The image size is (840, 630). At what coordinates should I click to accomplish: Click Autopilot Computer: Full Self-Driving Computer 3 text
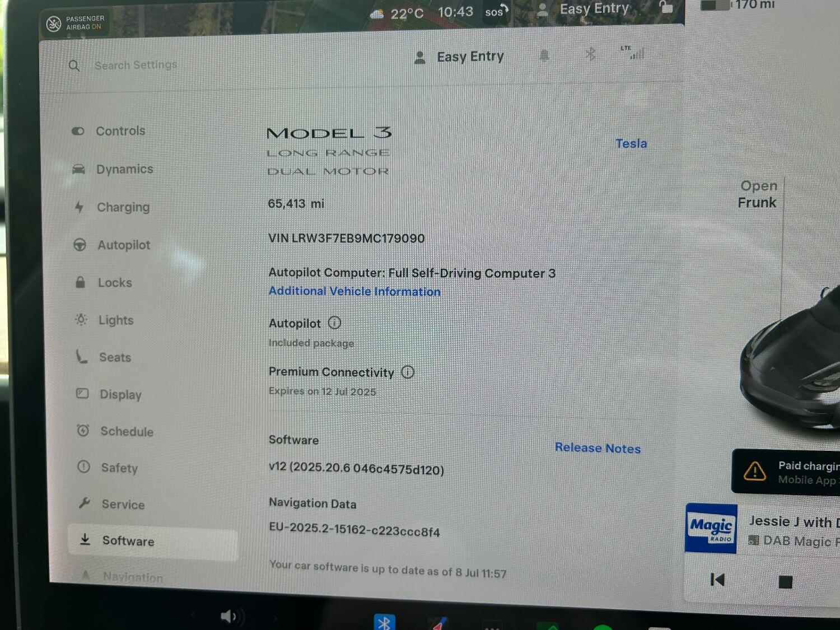coord(412,273)
